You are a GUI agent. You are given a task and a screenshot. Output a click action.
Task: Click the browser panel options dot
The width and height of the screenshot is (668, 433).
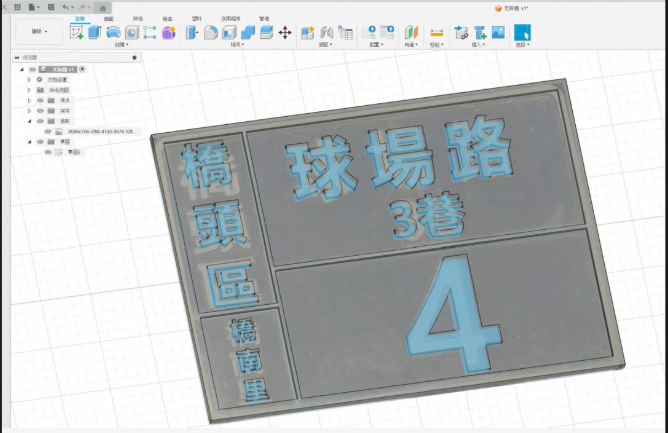(x=135, y=58)
